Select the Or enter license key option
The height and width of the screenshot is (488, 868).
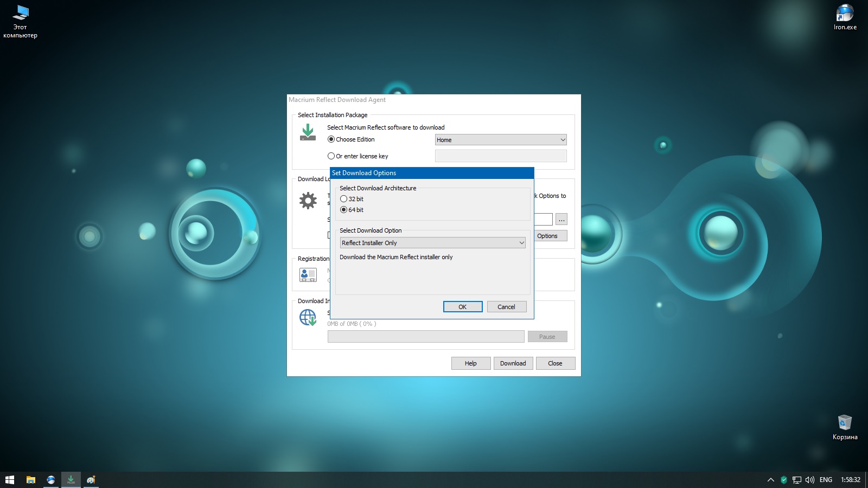click(x=331, y=156)
